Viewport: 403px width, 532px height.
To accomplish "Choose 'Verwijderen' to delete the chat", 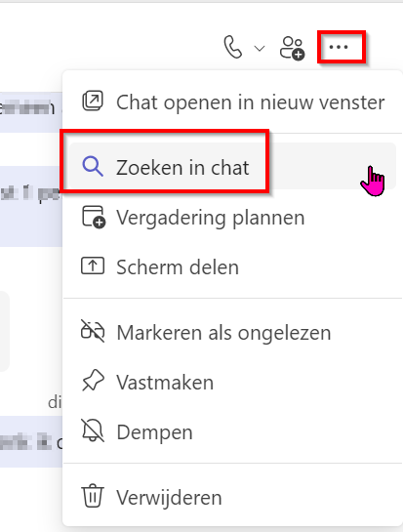I will [232, 498].
